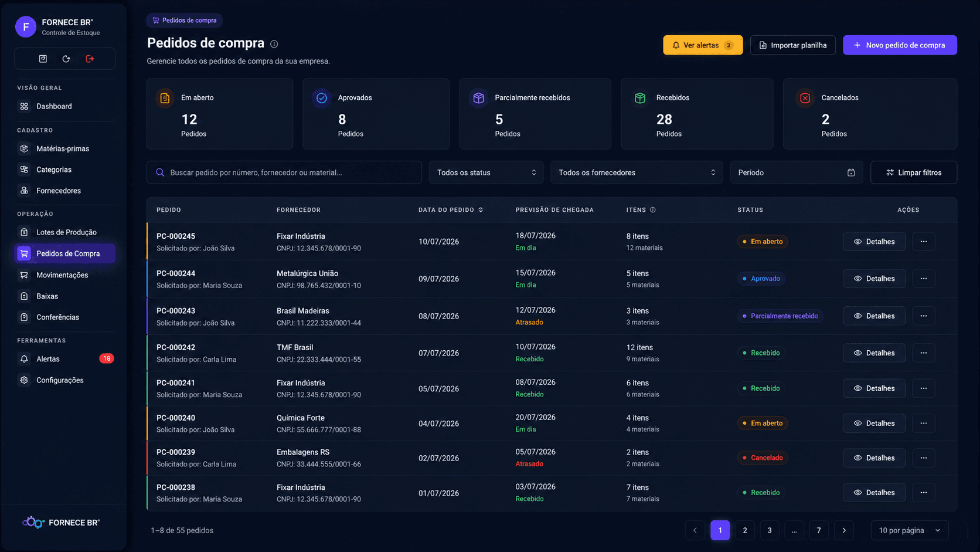Screen dimensions: 980x552
Task: Open the Todos os fornecedores dropdown
Action: coord(637,172)
